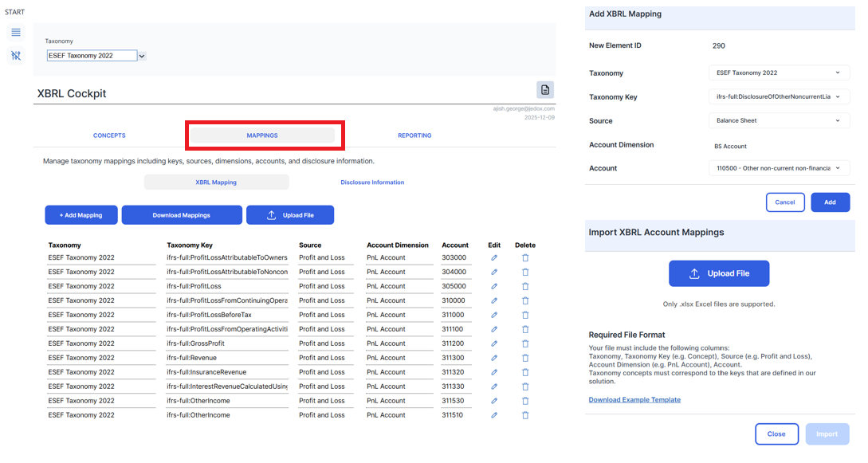The height and width of the screenshot is (463, 868).
Task: Open the Source Balance Sheet dropdown
Action: click(x=779, y=121)
